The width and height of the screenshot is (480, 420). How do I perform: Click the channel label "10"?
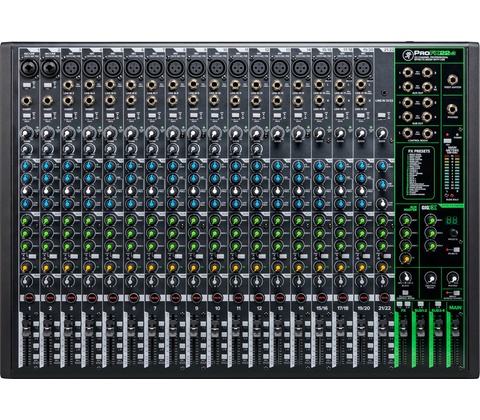click(x=217, y=308)
